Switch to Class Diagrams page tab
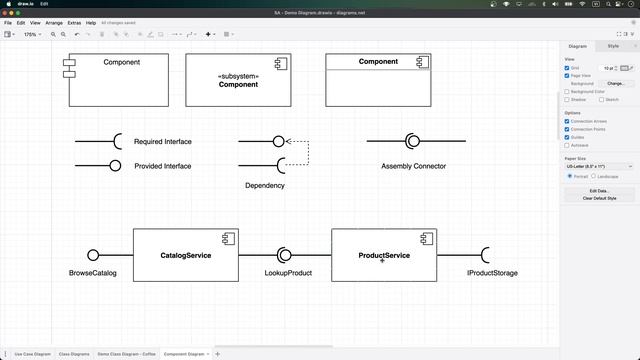The image size is (640, 360). click(x=74, y=354)
